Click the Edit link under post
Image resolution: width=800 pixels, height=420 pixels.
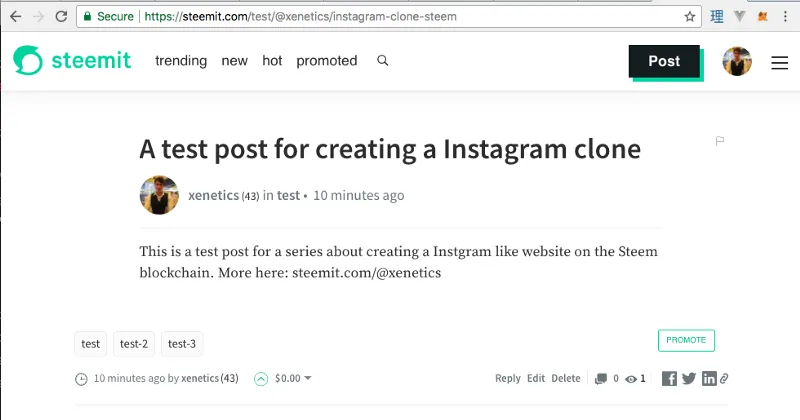[x=536, y=378]
